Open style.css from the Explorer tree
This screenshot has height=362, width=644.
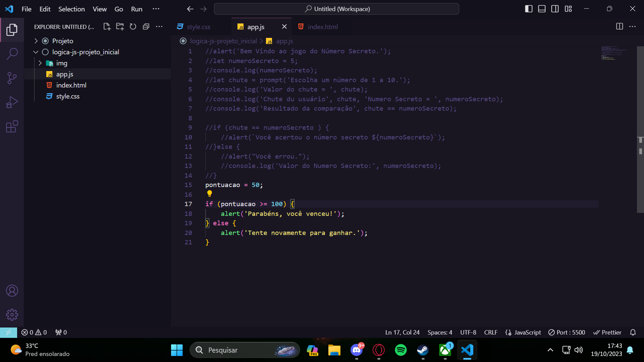(97, 96)
